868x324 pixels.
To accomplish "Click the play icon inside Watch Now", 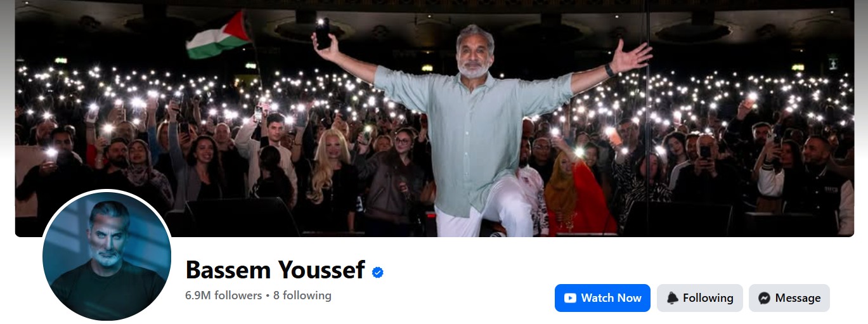I will (x=570, y=298).
